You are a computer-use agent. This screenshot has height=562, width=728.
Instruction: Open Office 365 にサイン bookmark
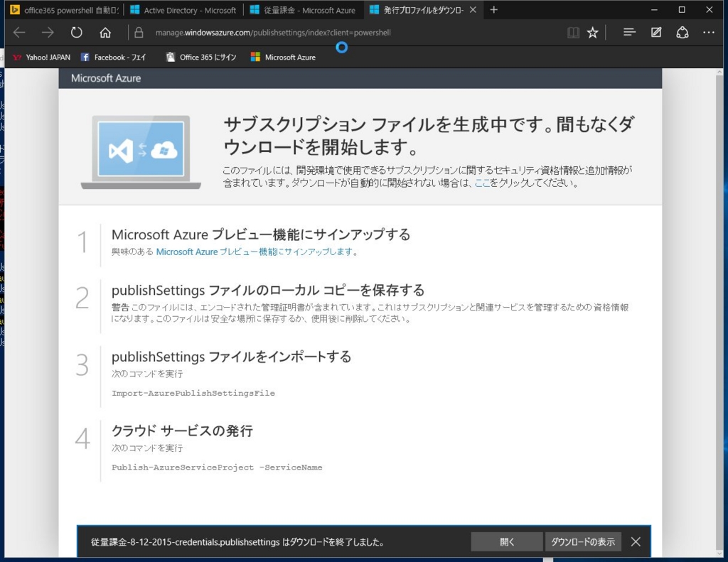point(201,57)
